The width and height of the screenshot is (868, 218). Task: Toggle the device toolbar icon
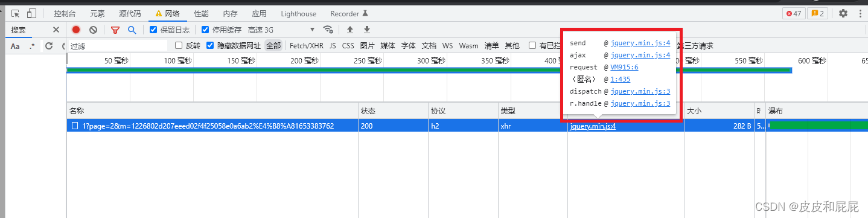(31, 13)
